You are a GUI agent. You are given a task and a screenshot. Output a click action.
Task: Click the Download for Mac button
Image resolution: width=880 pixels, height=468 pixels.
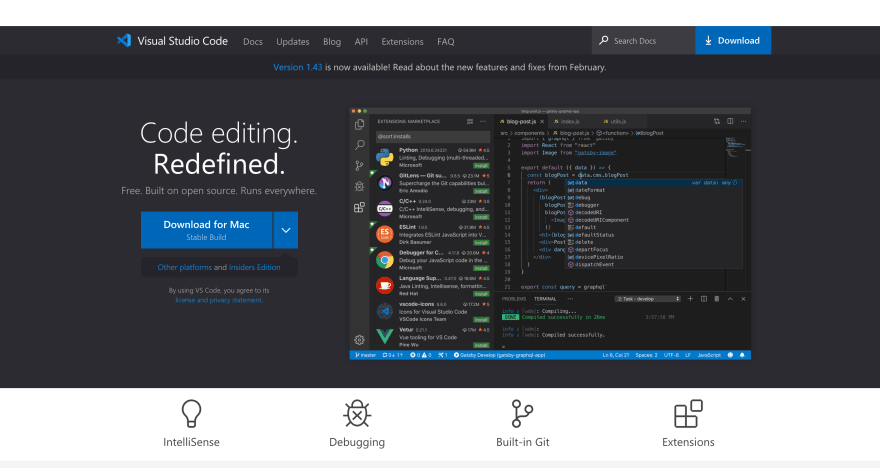pyautogui.click(x=207, y=230)
